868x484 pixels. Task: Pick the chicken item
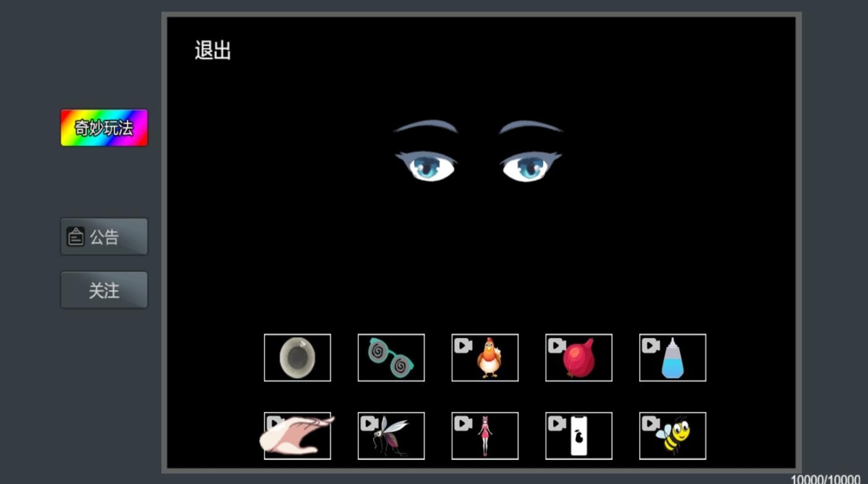pos(485,358)
